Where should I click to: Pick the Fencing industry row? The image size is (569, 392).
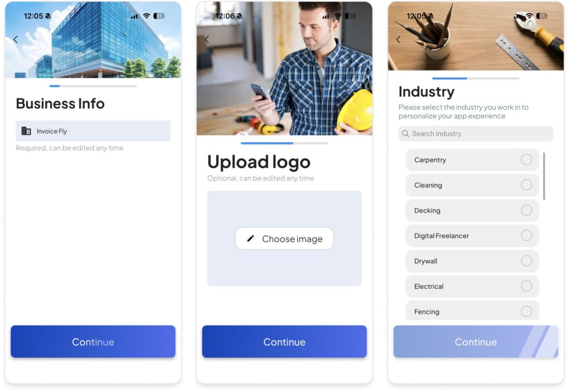pyautogui.click(x=472, y=310)
